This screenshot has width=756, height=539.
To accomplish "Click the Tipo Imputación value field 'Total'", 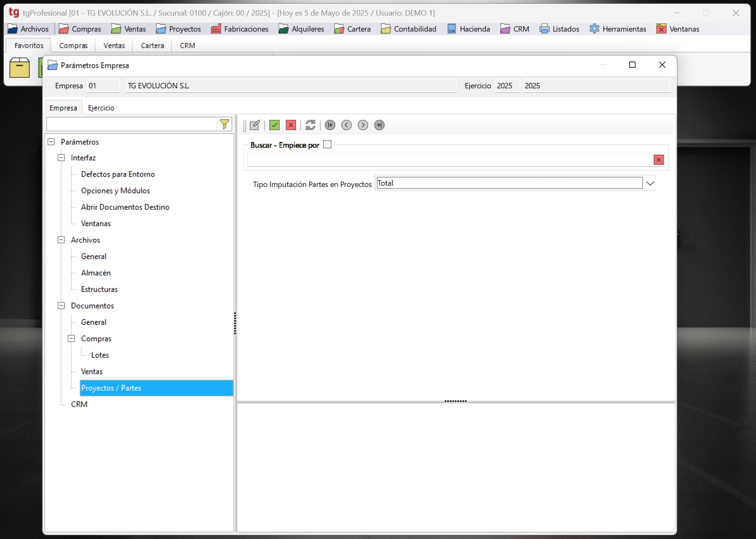I will (x=509, y=183).
